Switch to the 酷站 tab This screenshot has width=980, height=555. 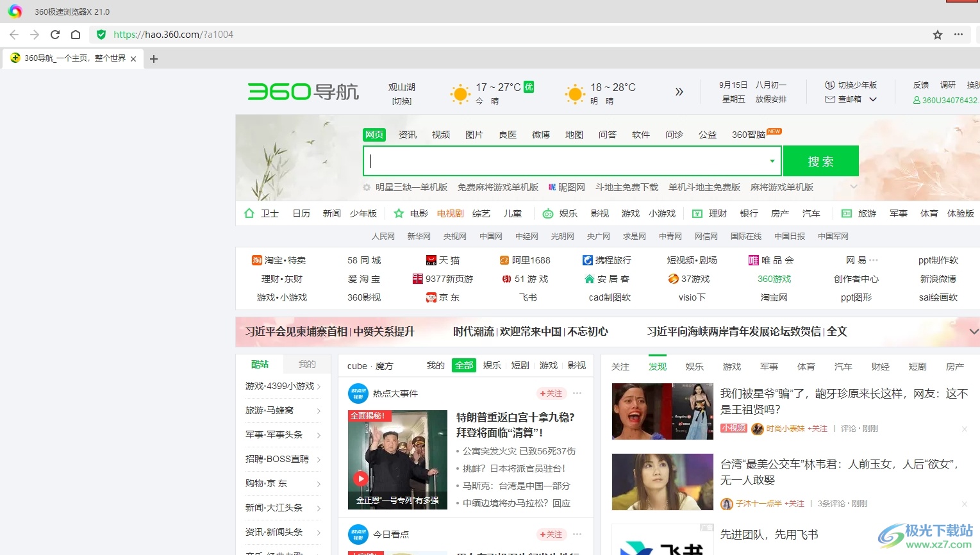(x=260, y=364)
